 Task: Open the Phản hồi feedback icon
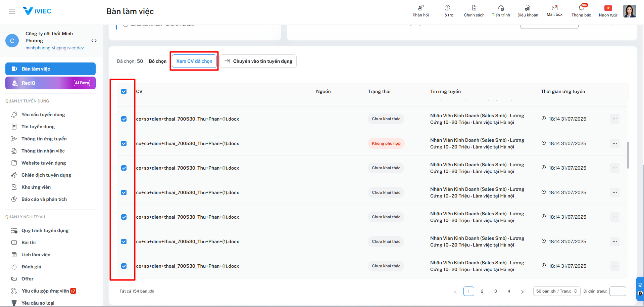coord(420,8)
